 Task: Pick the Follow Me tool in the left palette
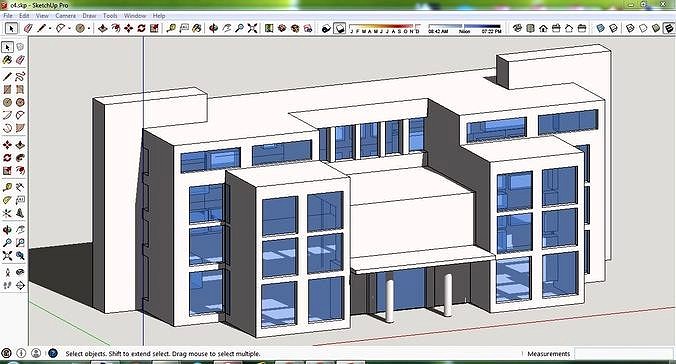(20, 158)
